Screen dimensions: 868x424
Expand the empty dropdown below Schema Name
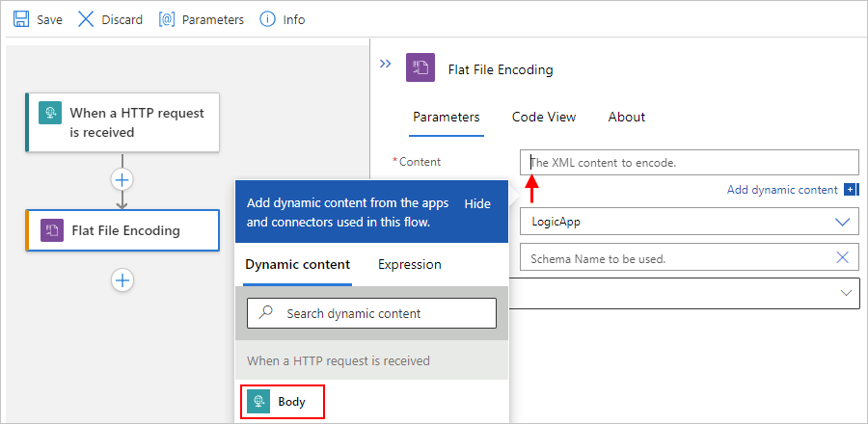click(847, 292)
